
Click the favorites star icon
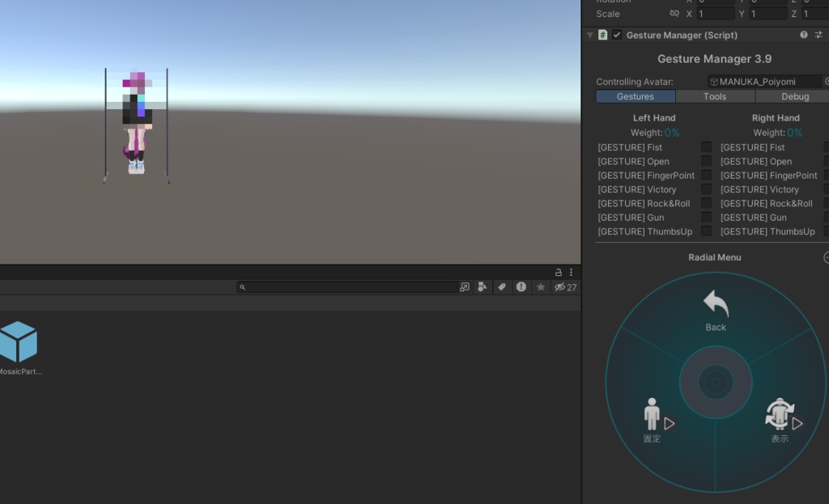tap(540, 287)
